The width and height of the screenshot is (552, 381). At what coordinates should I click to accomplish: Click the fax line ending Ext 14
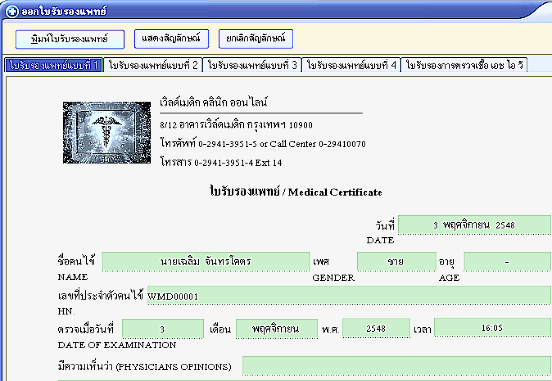click(221, 162)
